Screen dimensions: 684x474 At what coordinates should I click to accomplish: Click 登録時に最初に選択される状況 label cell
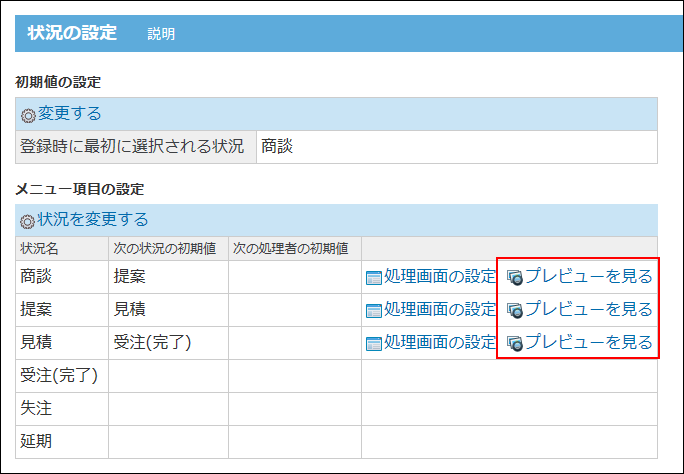point(136,147)
